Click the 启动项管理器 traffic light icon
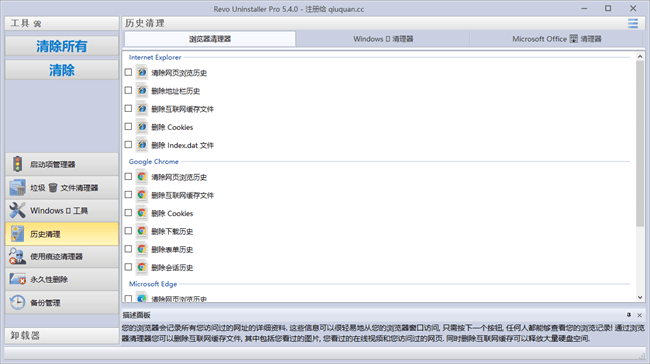The image size is (650, 364). (17, 164)
